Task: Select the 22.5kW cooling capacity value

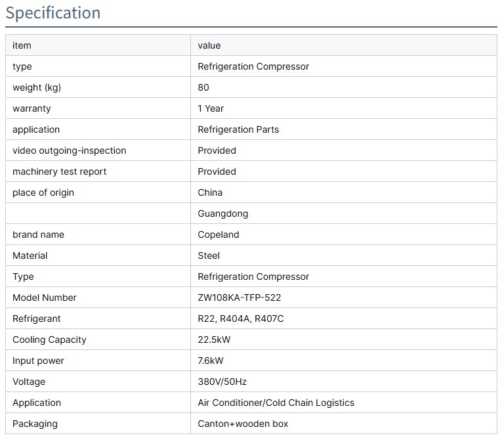Action: (214, 340)
